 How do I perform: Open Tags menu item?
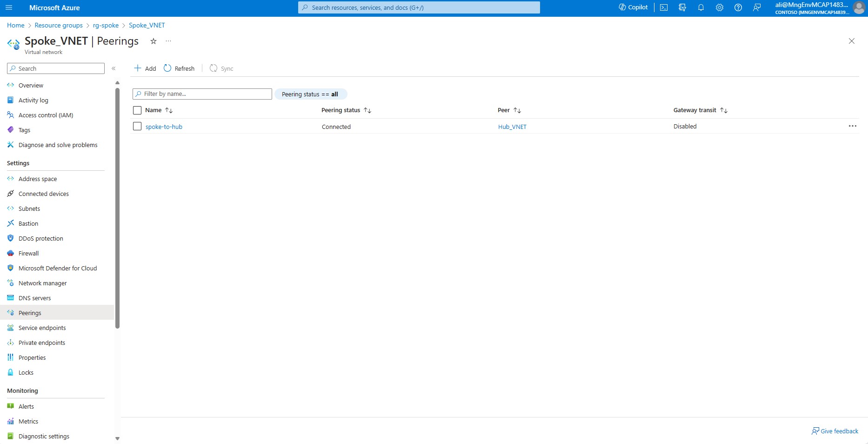coord(24,130)
